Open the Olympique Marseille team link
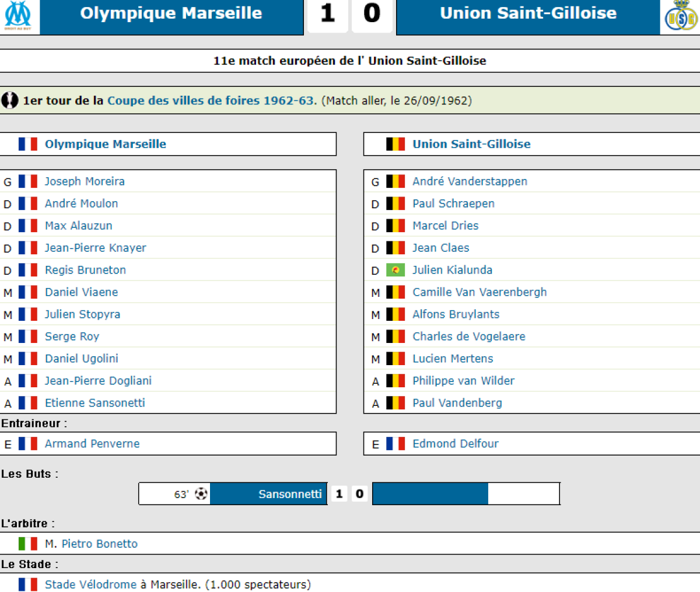Viewport: 700px width, 592px height. point(105,144)
